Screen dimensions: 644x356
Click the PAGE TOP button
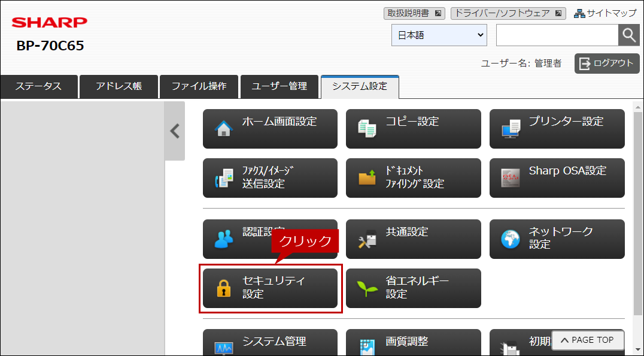588,340
